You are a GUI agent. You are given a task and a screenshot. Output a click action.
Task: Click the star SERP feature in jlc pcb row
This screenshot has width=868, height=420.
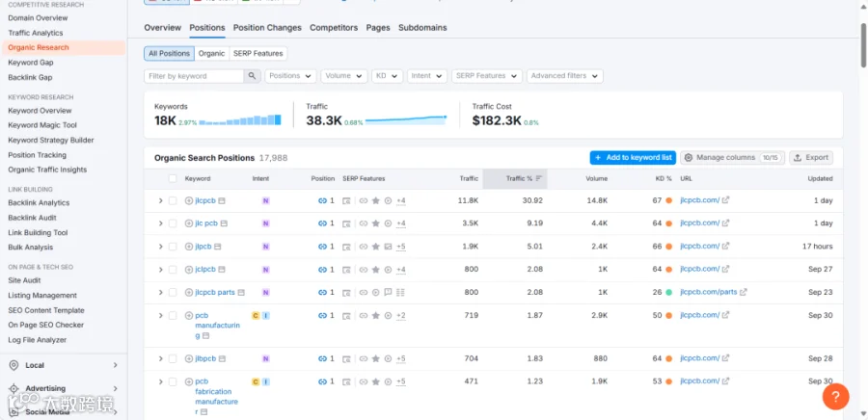[x=376, y=223]
